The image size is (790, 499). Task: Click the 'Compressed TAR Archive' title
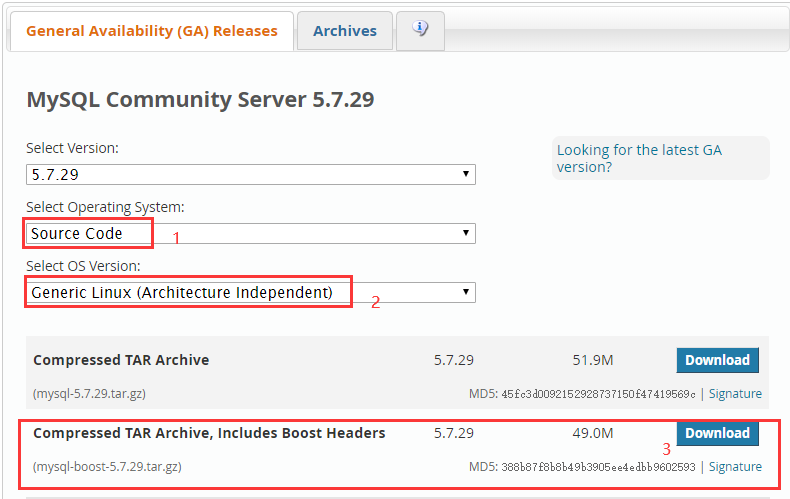tap(121, 360)
